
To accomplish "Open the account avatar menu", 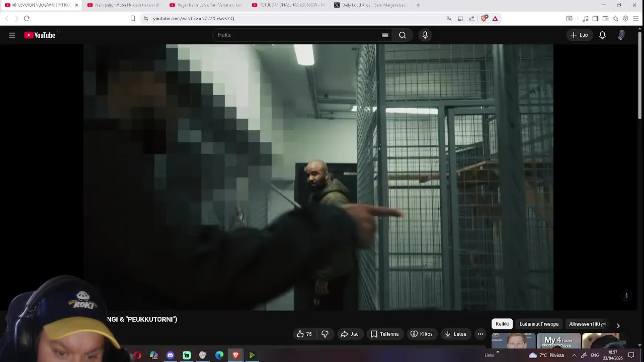I will pyautogui.click(x=621, y=35).
